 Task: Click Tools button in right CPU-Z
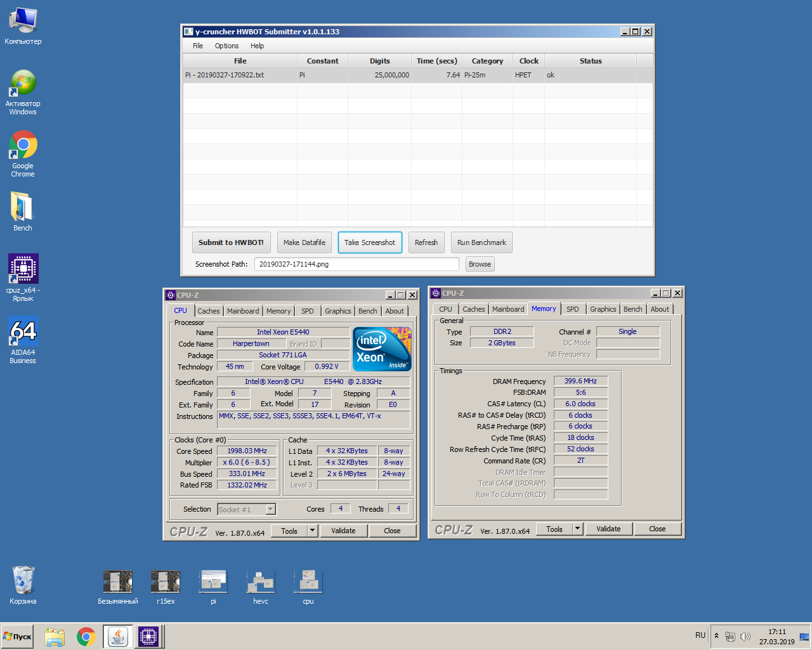point(554,529)
